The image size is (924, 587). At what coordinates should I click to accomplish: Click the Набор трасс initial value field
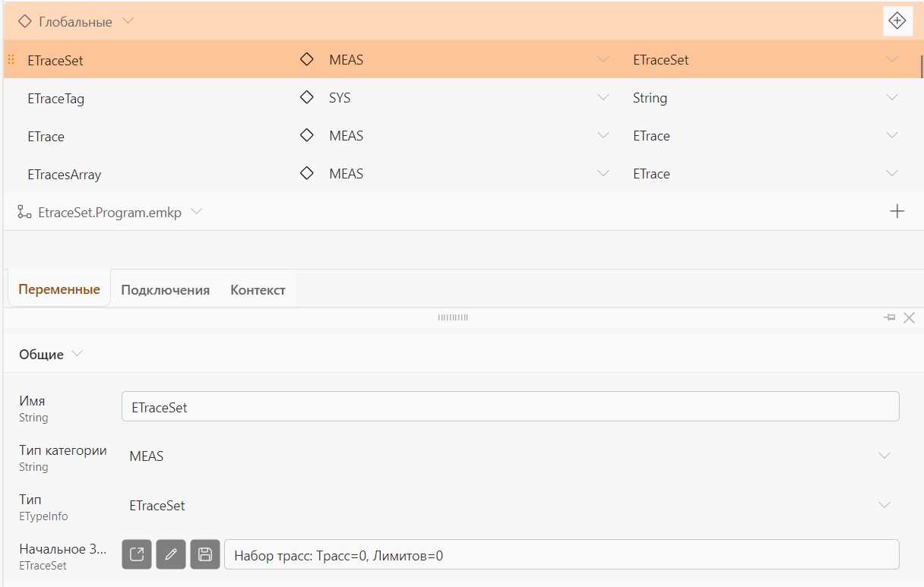(x=562, y=555)
